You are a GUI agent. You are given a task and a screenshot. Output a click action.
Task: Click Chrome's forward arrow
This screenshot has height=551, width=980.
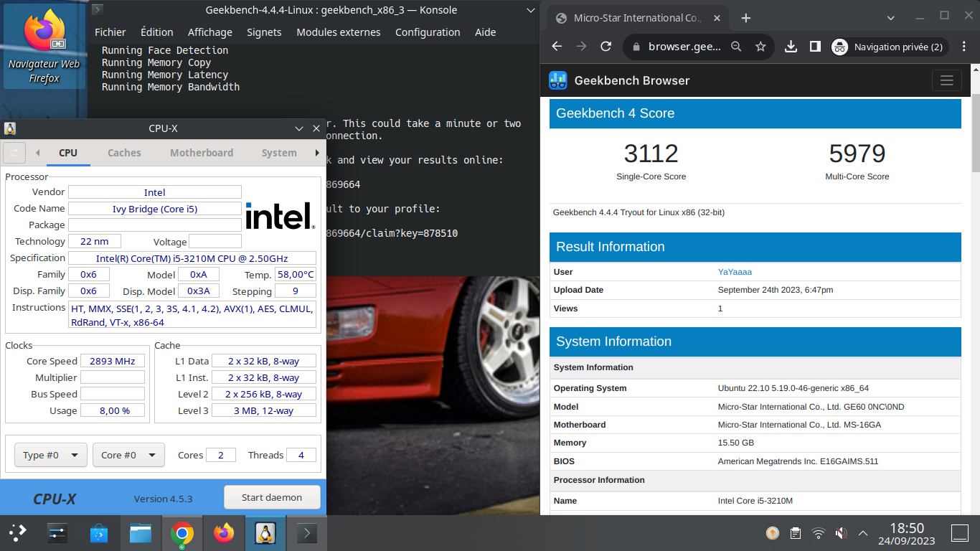pyautogui.click(x=581, y=47)
